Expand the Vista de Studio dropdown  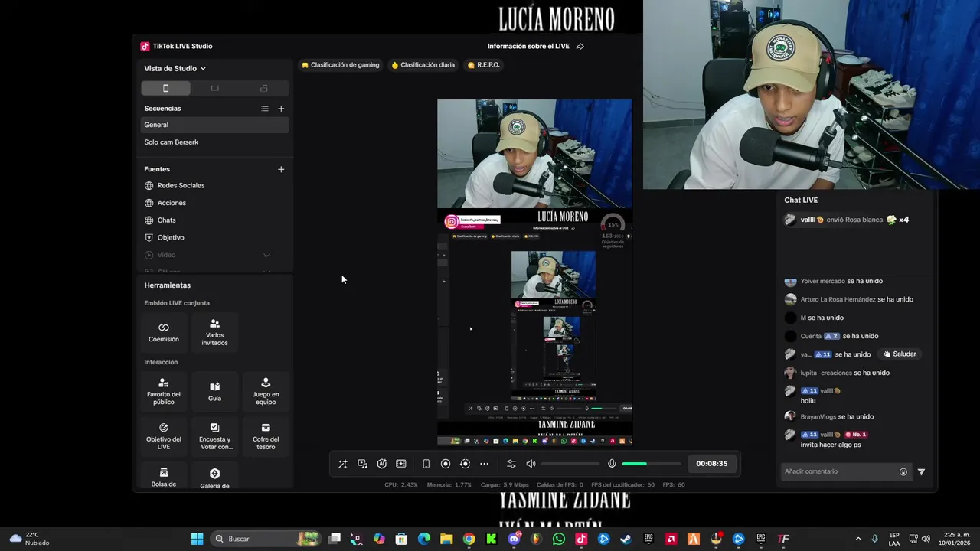(x=175, y=68)
